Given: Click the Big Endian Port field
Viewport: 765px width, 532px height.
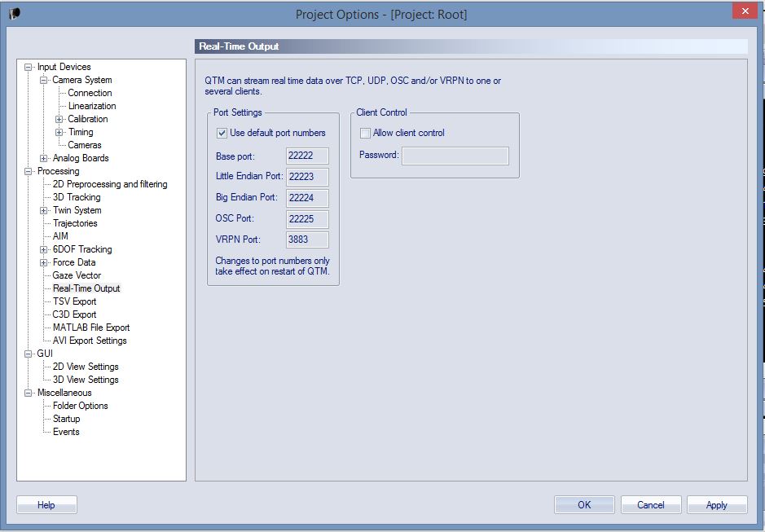Looking at the screenshot, I should [307, 198].
